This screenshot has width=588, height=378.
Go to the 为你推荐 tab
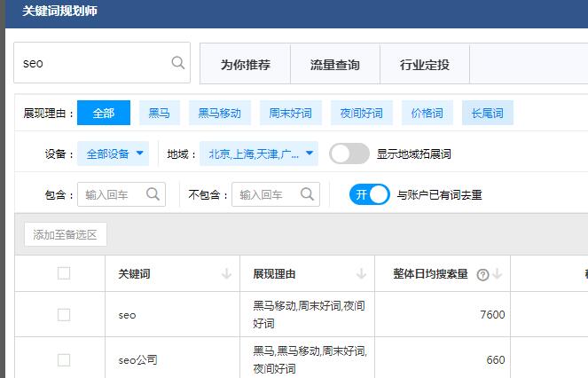click(x=245, y=65)
